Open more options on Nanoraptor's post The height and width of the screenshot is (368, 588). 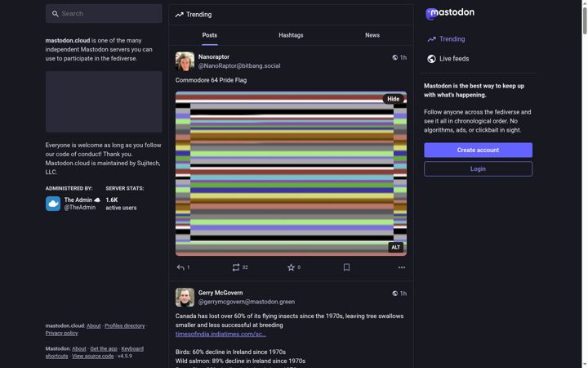click(x=402, y=267)
